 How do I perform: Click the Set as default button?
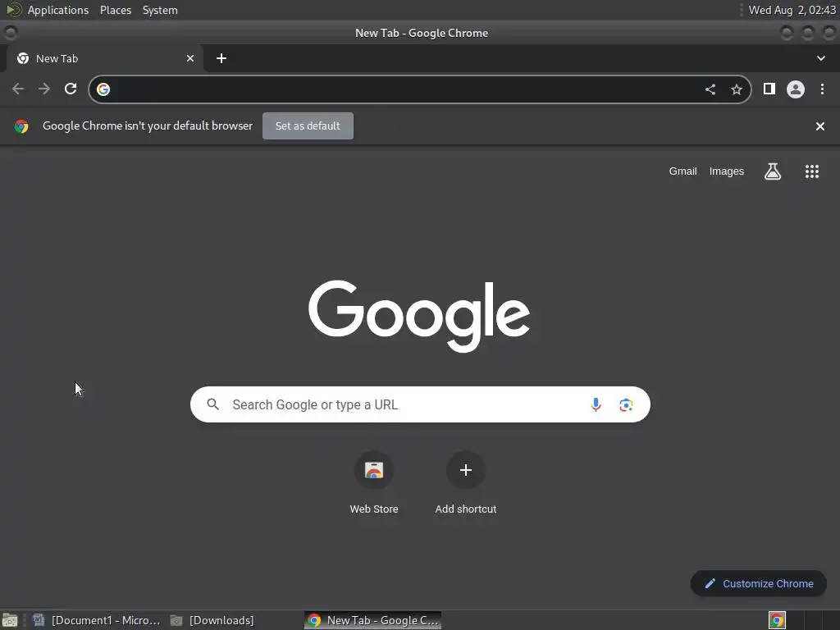(x=308, y=126)
